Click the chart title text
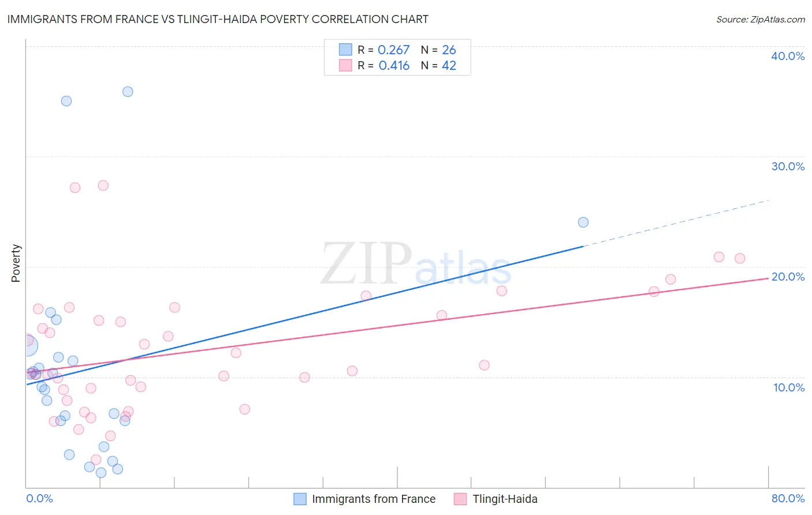Viewport: 812px width, 515px height. pyautogui.click(x=218, y=19)
